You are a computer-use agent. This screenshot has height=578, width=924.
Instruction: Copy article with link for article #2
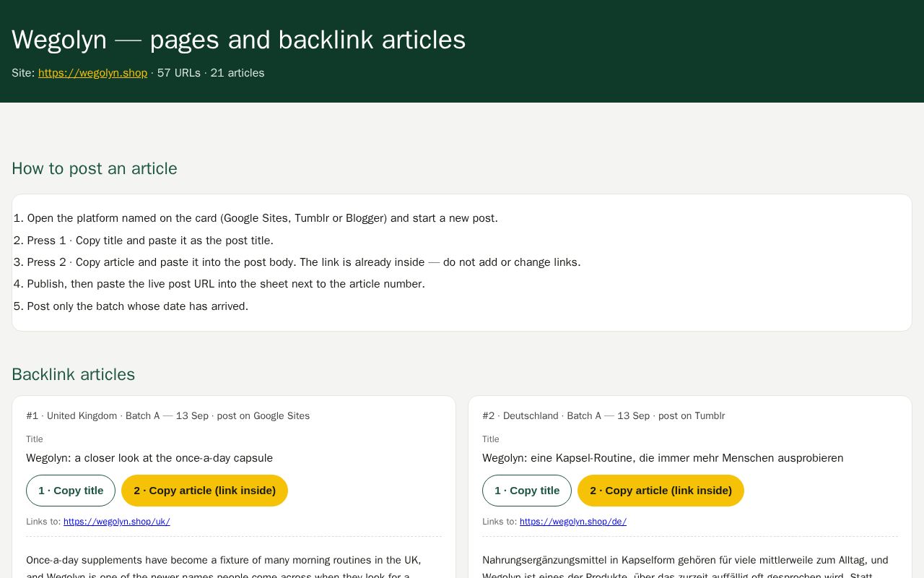(x=661, y=491)
